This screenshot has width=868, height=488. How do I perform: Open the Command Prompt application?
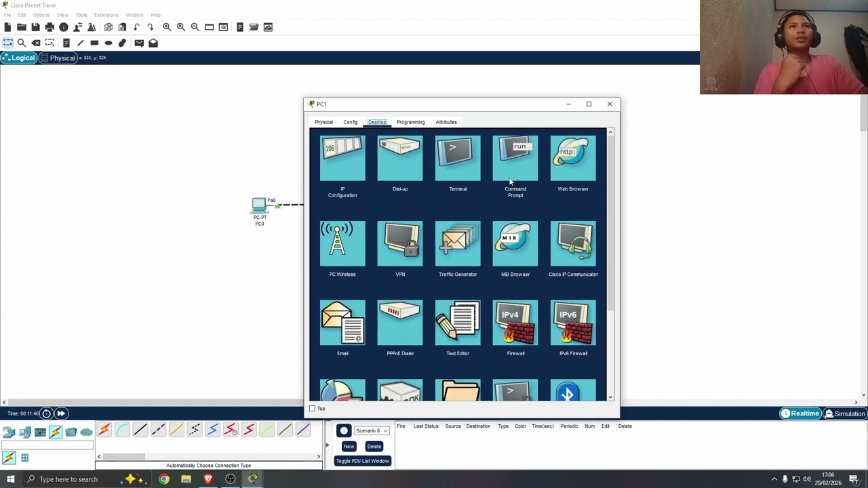(515, 159)
